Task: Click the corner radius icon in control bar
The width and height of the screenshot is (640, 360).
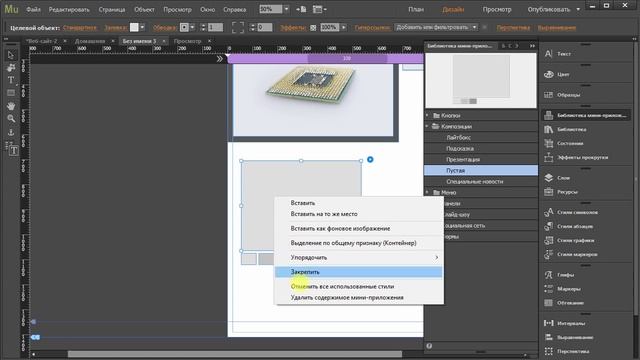Action: (x=238, y=27)
